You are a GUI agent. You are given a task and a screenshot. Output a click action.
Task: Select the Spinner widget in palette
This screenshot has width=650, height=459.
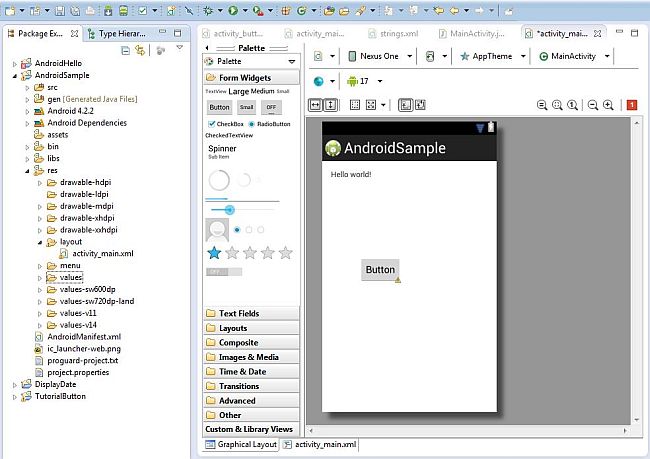222,151
